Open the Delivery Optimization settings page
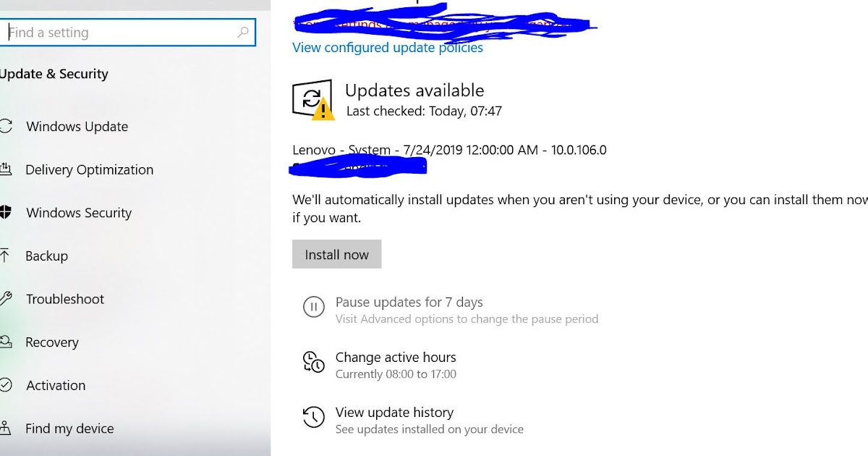Viewport: 868px width, 456px height. pos(90,169)
